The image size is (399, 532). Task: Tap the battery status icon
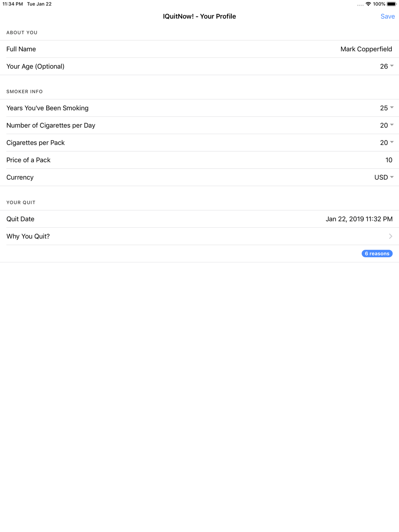[391, 4]
